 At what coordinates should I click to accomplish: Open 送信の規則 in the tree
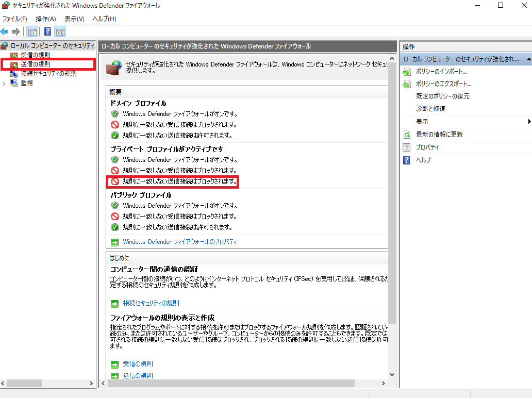(35, 64)
